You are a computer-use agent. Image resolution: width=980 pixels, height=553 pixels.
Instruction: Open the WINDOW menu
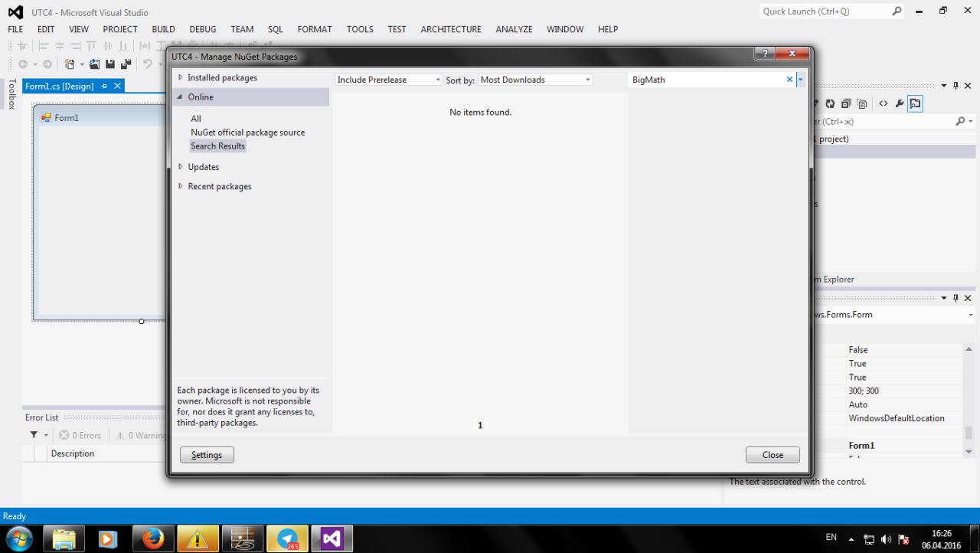pyautogui.click(x=565, y=29)
